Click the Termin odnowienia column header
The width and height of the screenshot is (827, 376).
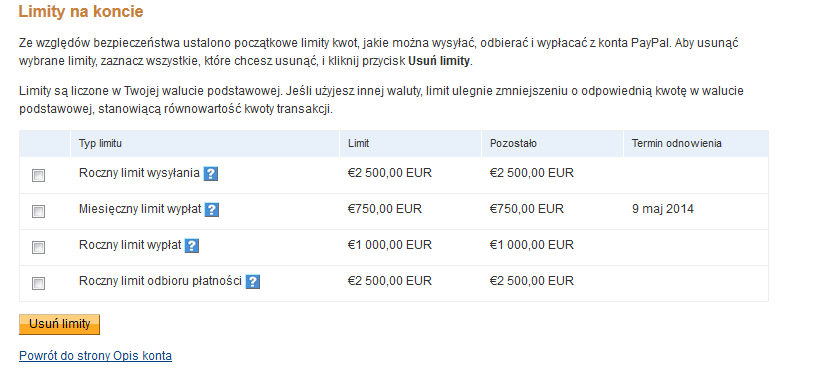tap(677, 143)
